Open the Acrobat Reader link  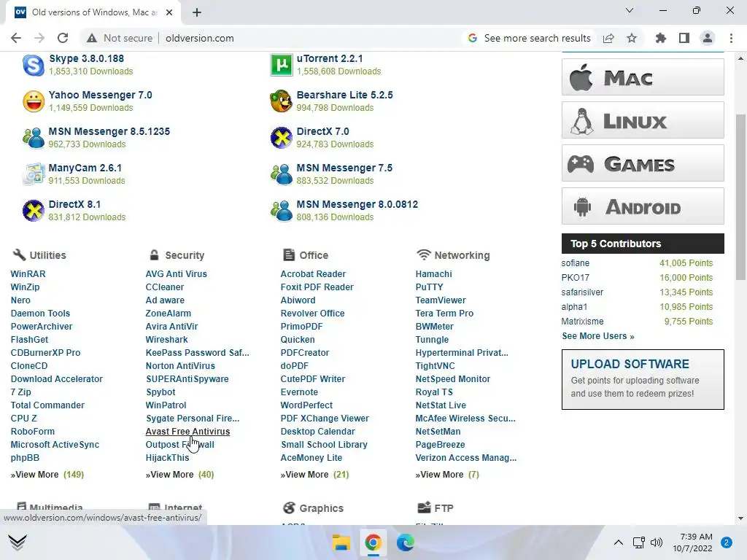tap(313, 274)
